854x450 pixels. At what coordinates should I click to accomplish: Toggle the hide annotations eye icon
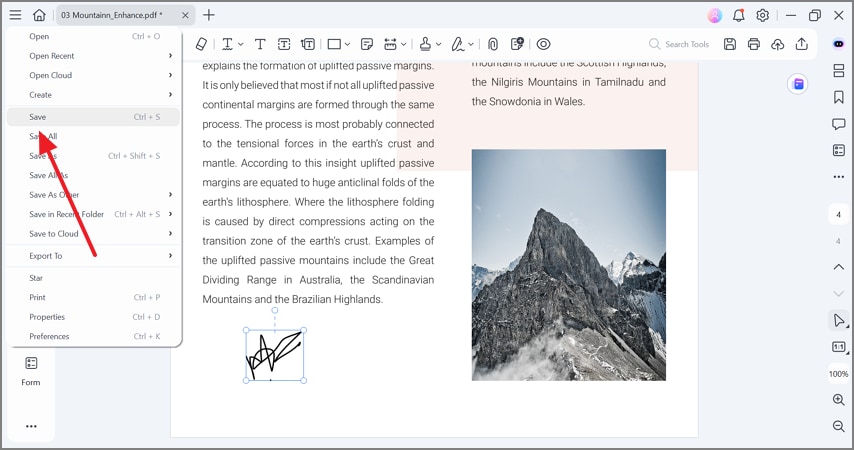click(544, 44)
